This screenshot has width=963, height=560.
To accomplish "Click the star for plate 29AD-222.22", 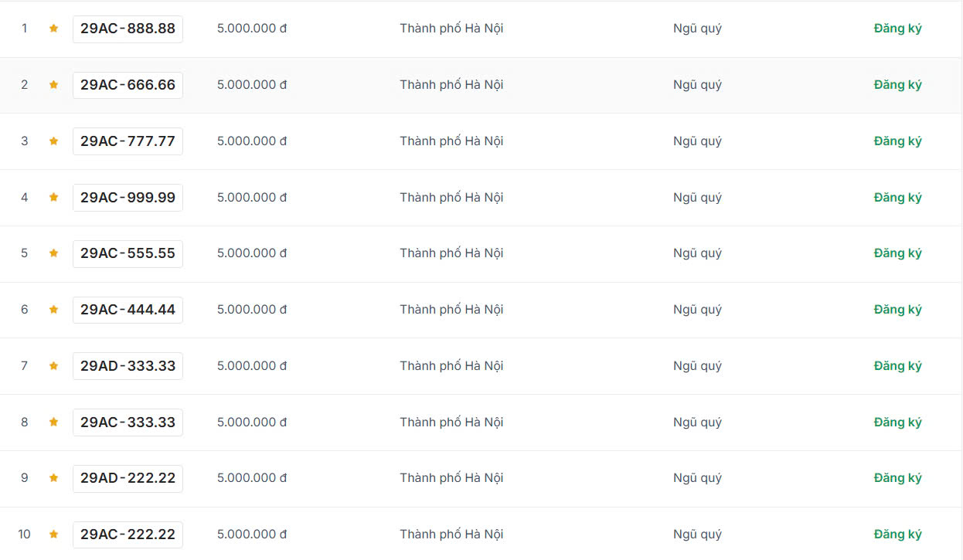I will (x=53, y=478).
